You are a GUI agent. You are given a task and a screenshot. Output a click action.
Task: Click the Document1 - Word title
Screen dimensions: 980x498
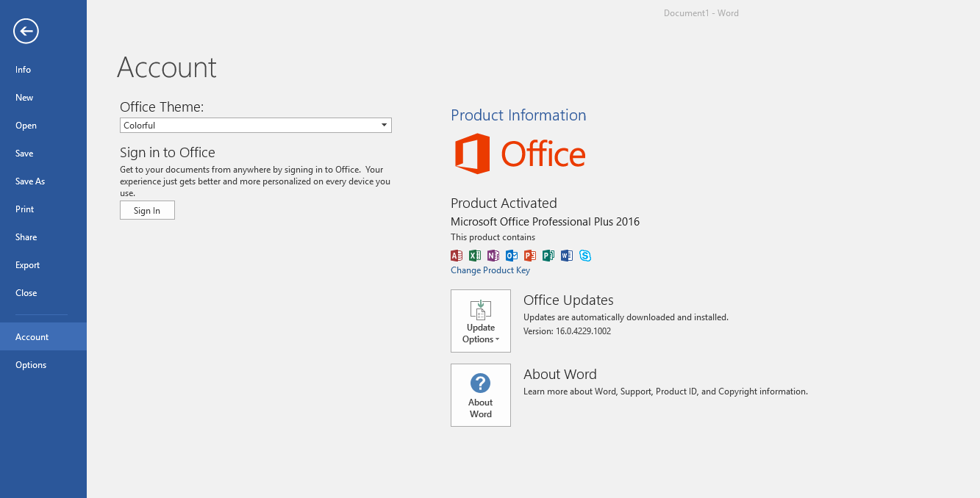pyautogui.click(x=701, y=13)
